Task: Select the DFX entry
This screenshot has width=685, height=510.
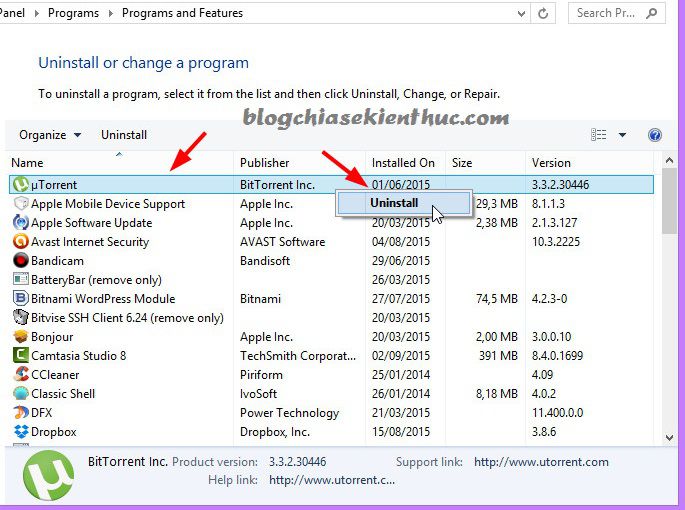Action: click(42, 413)
